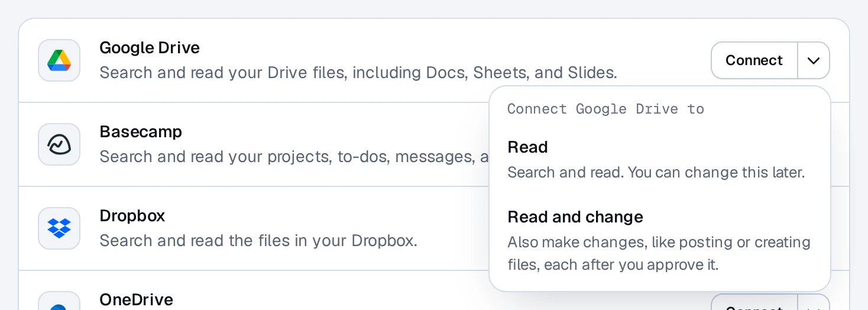Choose the Read and change option
Image resolution: width=868 pixels, height=310 pixels.
(x=660, y=241)
